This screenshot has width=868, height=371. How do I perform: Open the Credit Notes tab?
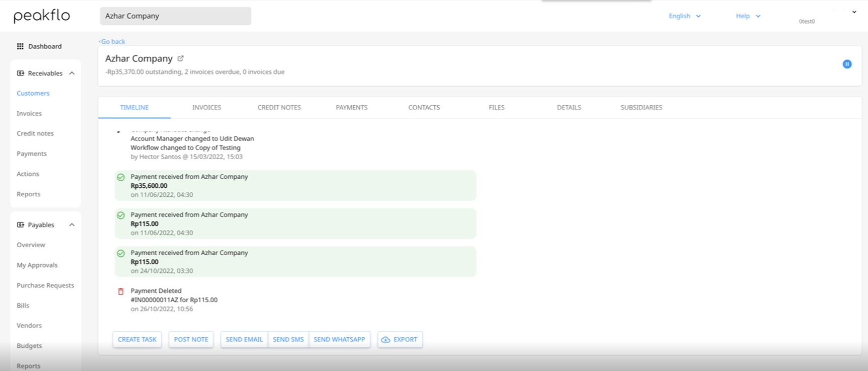[279, 107]
